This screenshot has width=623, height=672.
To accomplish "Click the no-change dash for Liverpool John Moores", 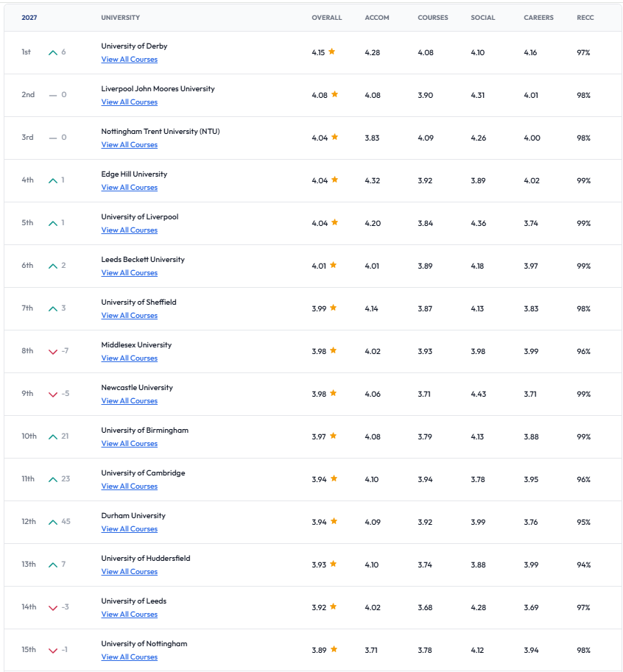I will pos(53,95).
